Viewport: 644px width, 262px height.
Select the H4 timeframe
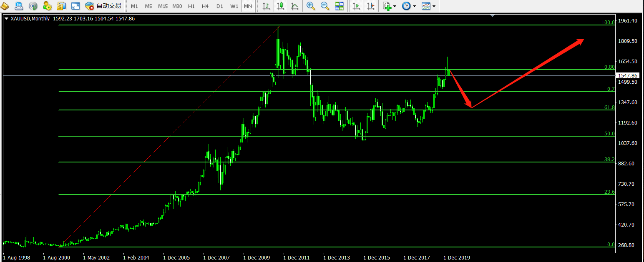pos(205,6)
